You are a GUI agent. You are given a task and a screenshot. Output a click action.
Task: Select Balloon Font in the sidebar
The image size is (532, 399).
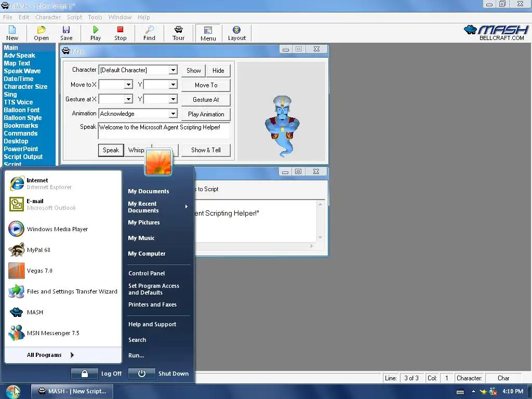(22, 110)
